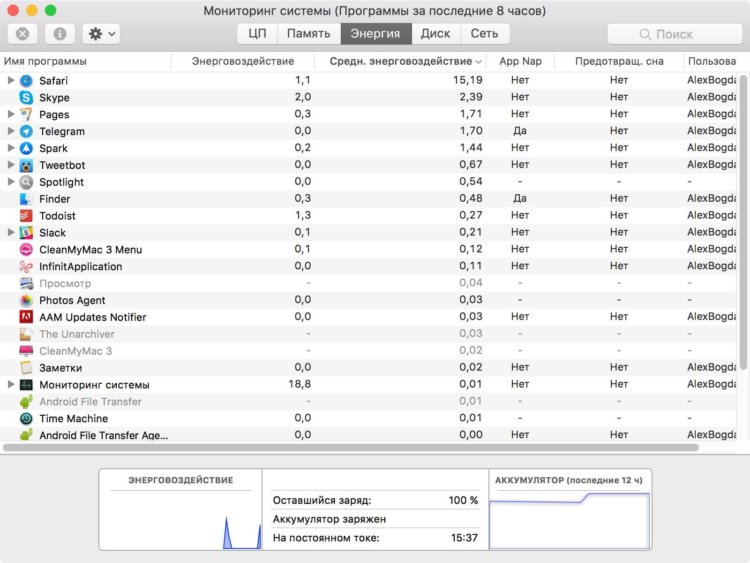Expand the Pages disclosure triangle
750x563 pixels.
[x=11, y=114]
